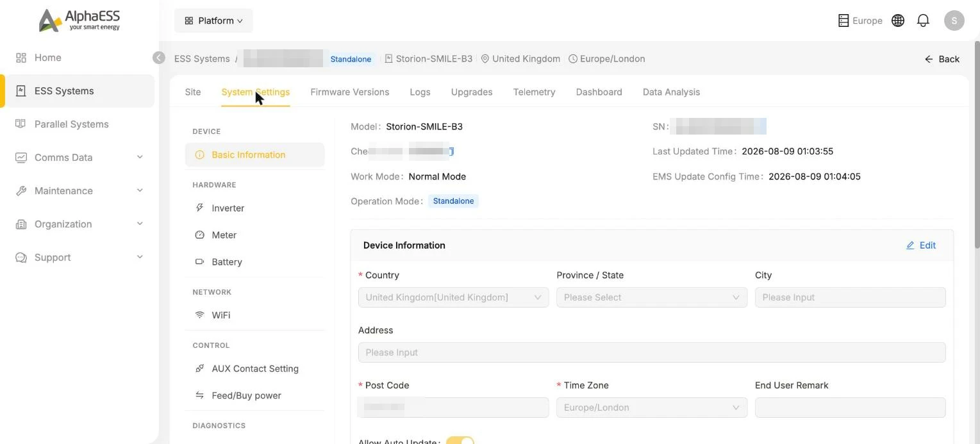Screen dimensions: 980x444
Task: Switch to the Site tab
Action: [193, 92]
